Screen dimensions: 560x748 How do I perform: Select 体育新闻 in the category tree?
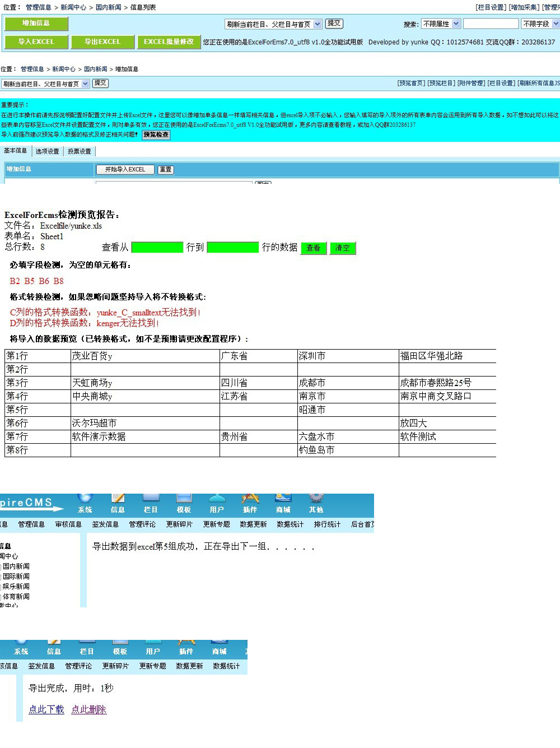(16, 596)
